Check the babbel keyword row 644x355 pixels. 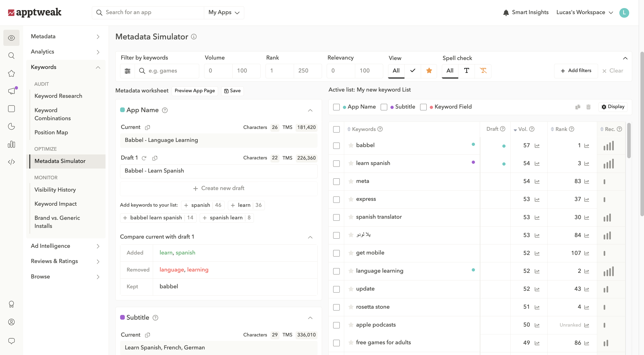337,145
